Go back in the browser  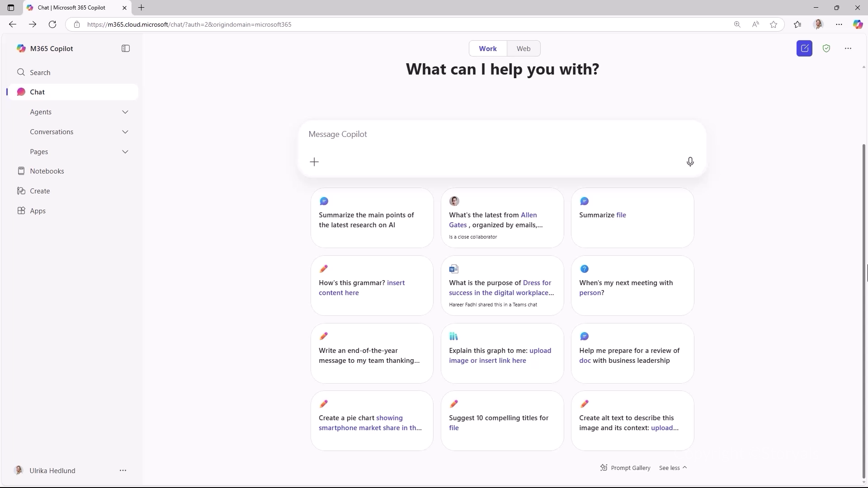(13, 24)
